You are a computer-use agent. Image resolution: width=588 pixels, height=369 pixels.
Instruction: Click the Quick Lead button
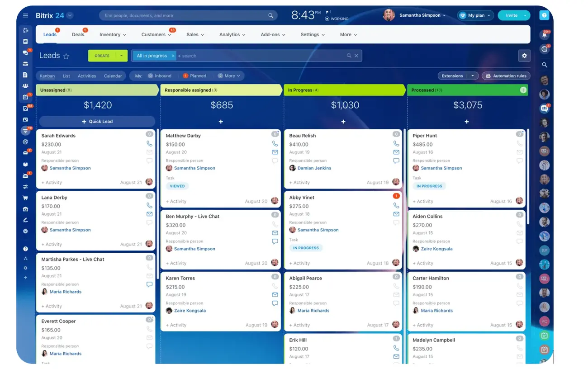pos(97,122)
